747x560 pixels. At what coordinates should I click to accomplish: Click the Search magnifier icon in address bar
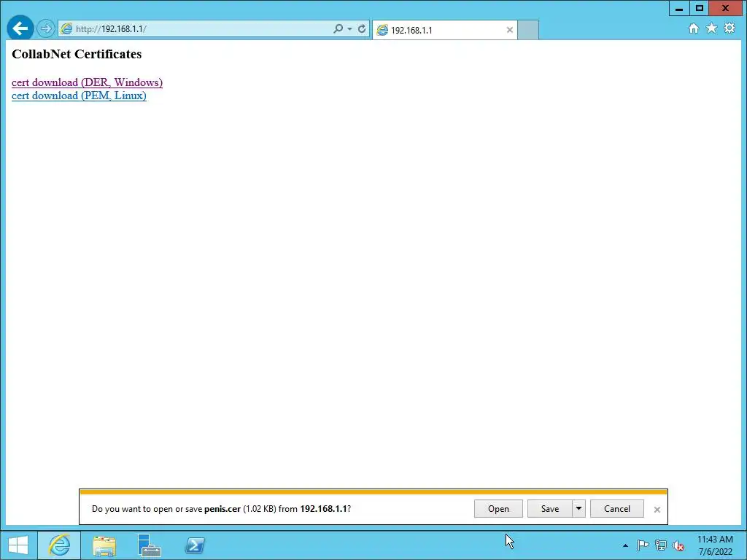click(338, 28)
